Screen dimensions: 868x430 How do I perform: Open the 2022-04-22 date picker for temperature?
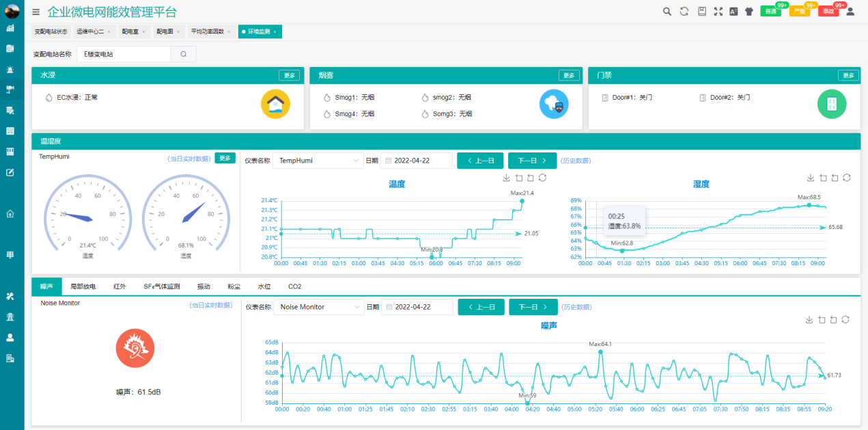coord(417,161)
